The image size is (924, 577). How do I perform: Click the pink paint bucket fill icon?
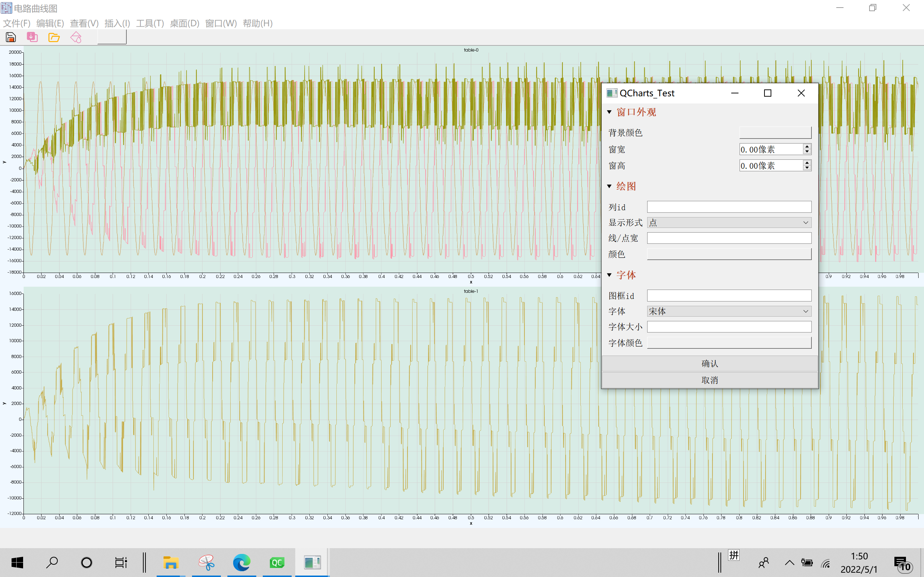(76, 38)
